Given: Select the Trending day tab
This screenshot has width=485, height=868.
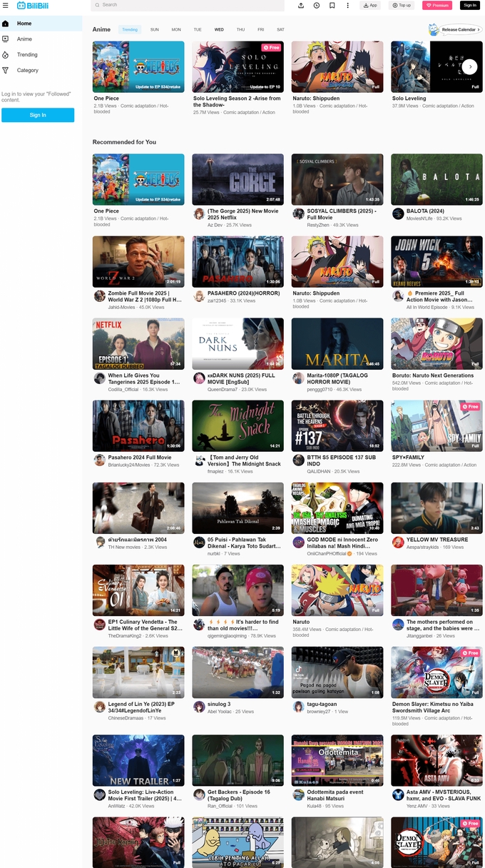Looking at the screenshot, I should point(130,30).
